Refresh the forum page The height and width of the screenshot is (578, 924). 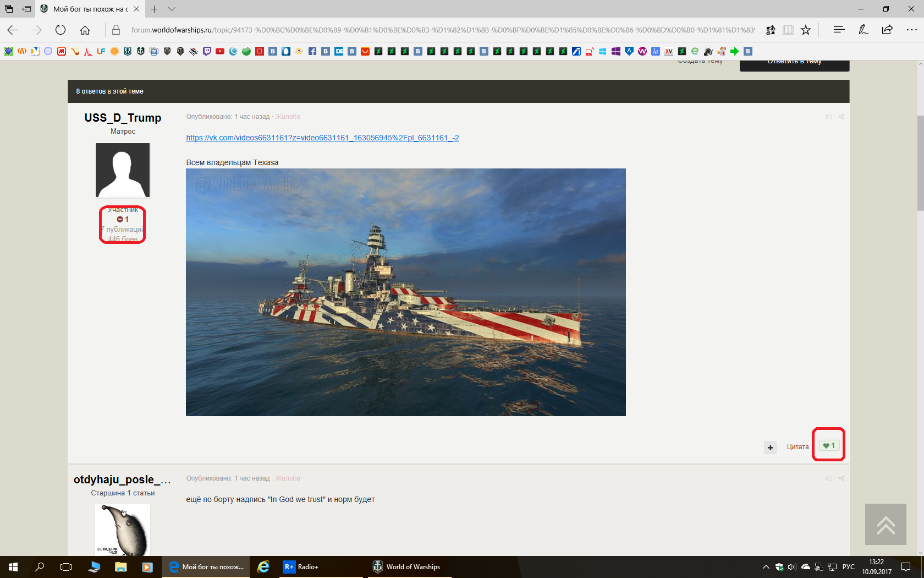61,30
